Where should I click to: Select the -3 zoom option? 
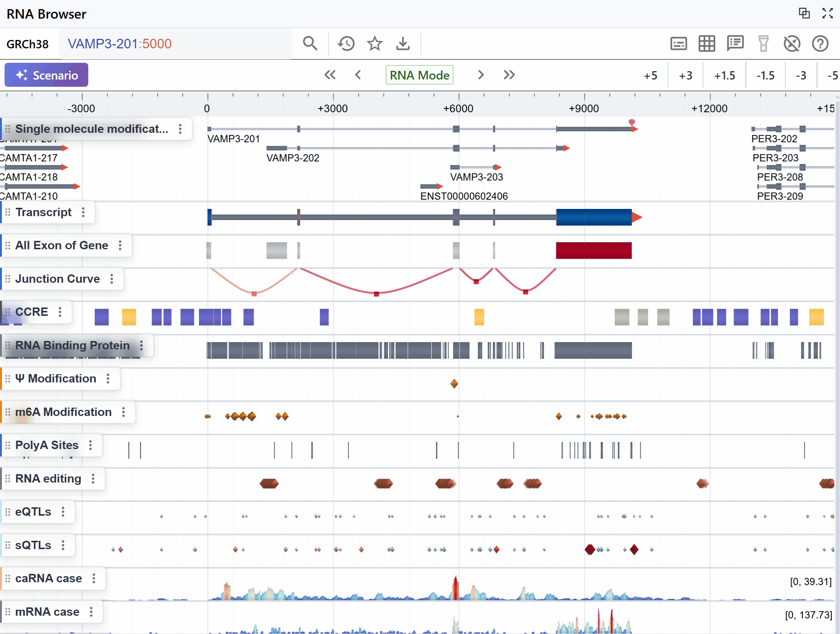point(801,75)
